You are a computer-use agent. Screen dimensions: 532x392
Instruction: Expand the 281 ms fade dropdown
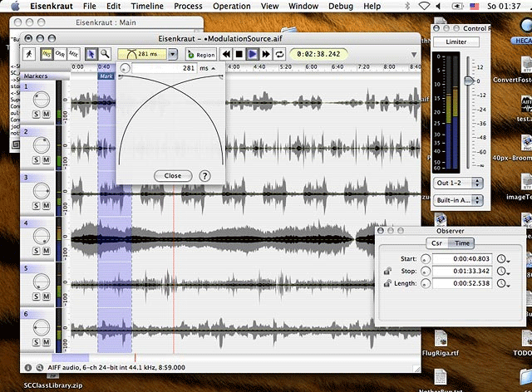[x=172, y=54]
